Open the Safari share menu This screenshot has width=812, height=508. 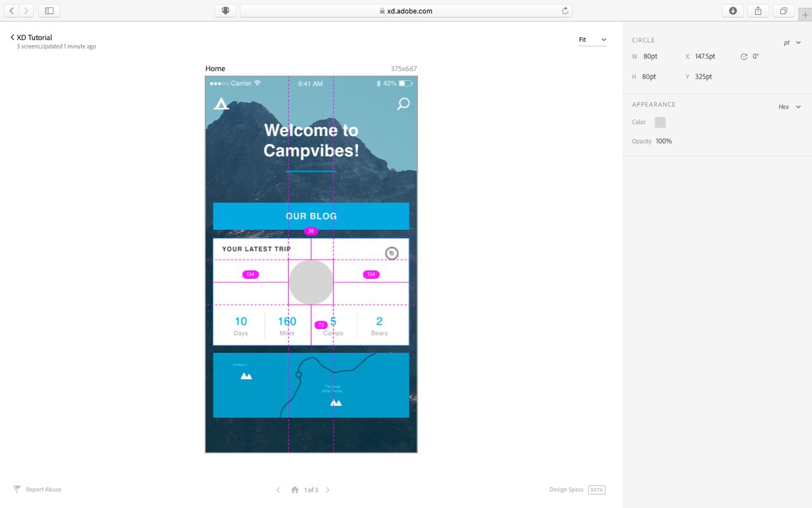click(758, 11)
